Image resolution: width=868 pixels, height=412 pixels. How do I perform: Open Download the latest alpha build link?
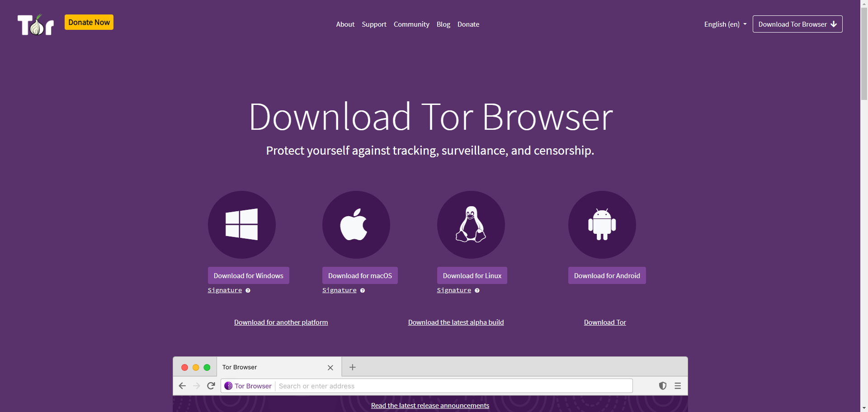pos(456,322)
